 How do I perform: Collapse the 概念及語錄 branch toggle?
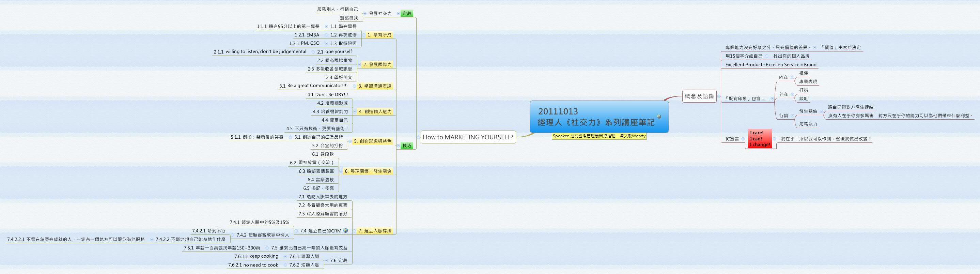[x=719, y=96]
